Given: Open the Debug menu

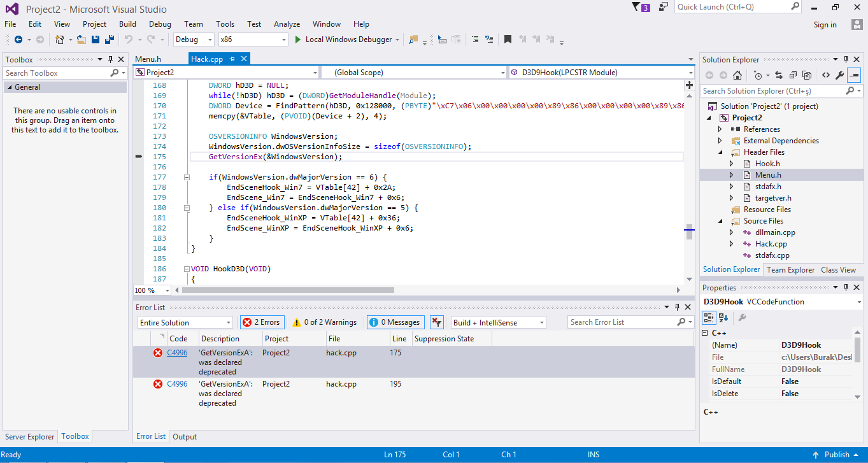Looking at the screenshot, I should click(x=160, y=24).
